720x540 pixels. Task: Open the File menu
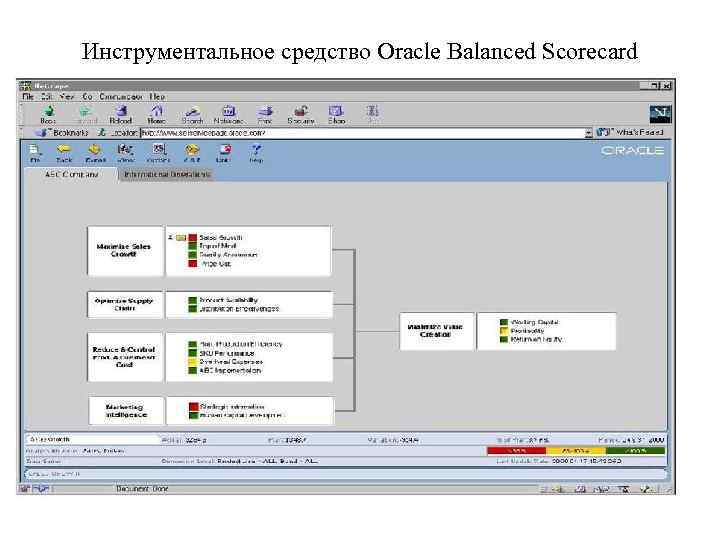click(28, 96)
